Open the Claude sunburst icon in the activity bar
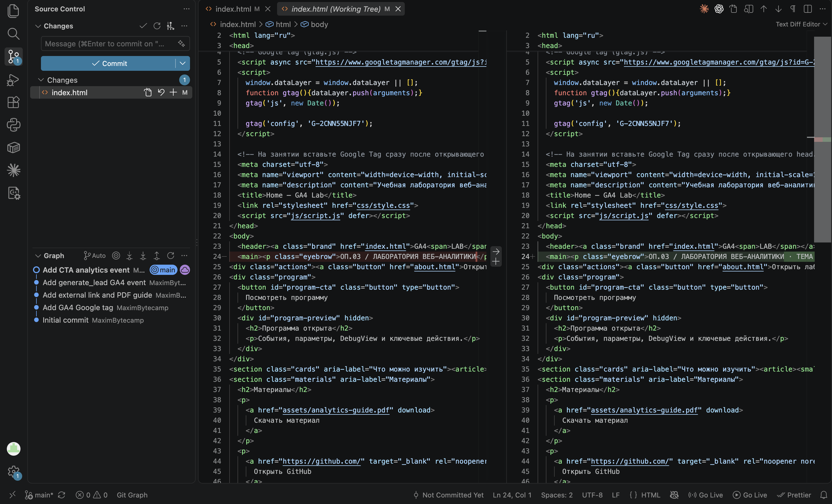 (x=13, y=170)
